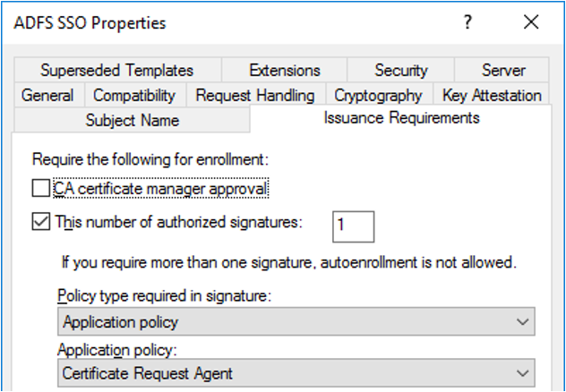Open the Extensions tab
Screen dimensions: 566x392
coord(284,70)
